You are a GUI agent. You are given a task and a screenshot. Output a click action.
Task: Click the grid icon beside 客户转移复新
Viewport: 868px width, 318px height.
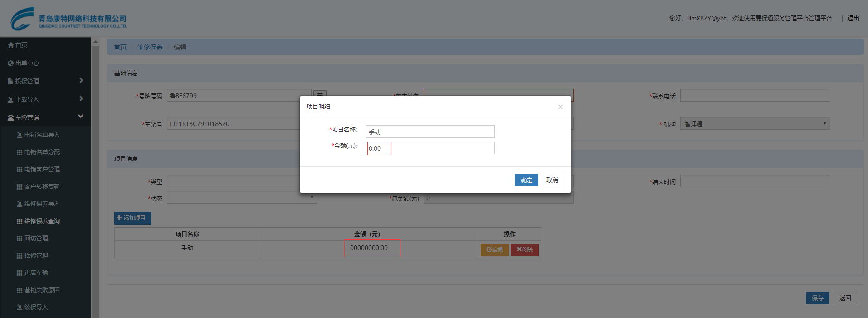pos(20,187)
